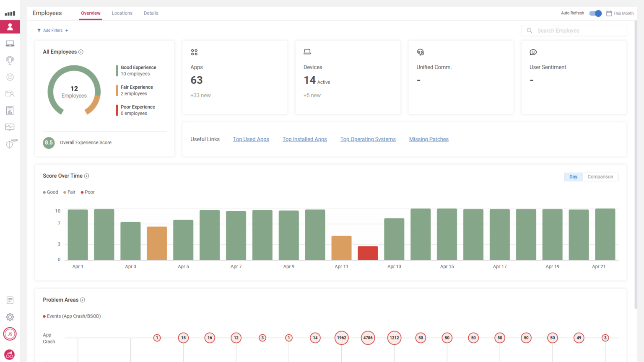This screenshot has width=644, height=362.
Task: Click the Search Employee input field
Action: (x=574, y=30)
